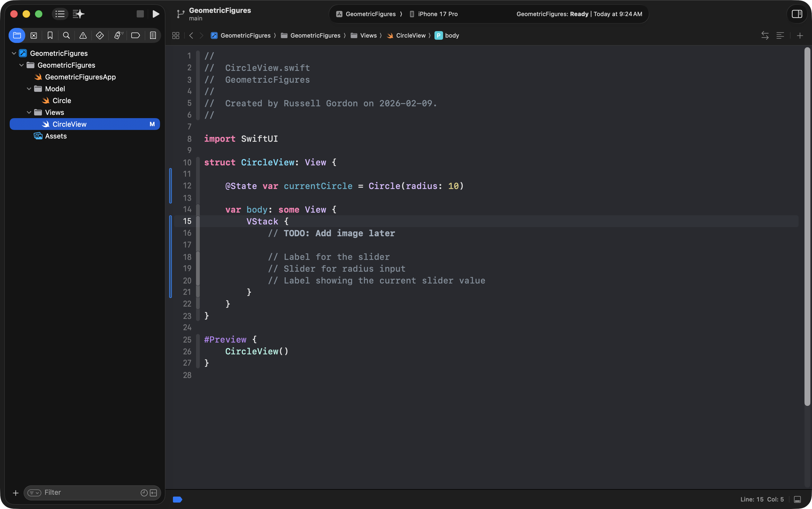812x509 pixels.
Task: Toggle the navigator sidebar list button
Action: tap(60, 14)
